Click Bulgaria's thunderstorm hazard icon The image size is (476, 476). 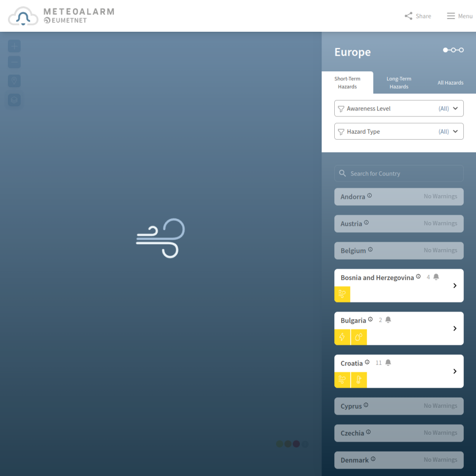tap(342, 337)
